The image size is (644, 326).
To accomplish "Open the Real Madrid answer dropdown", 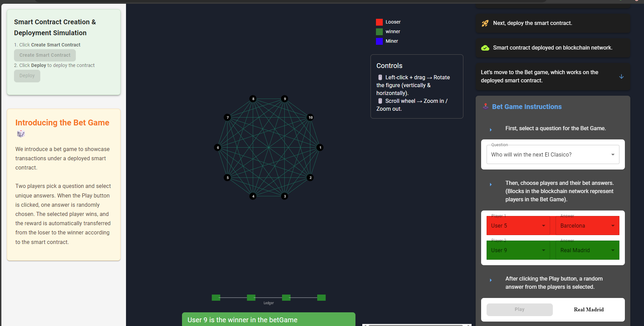I will coord(587,250).
